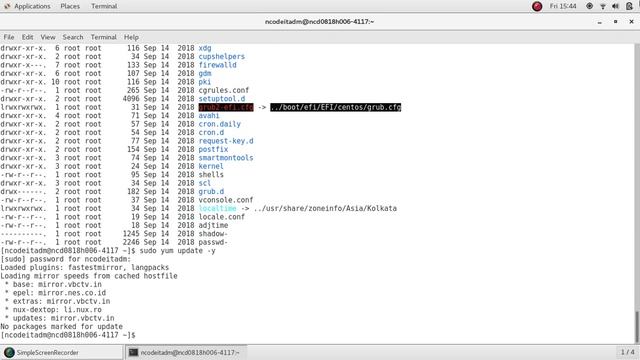Close the terminal window
Viewport: 640px width, 360px height.
pos(631,22)
